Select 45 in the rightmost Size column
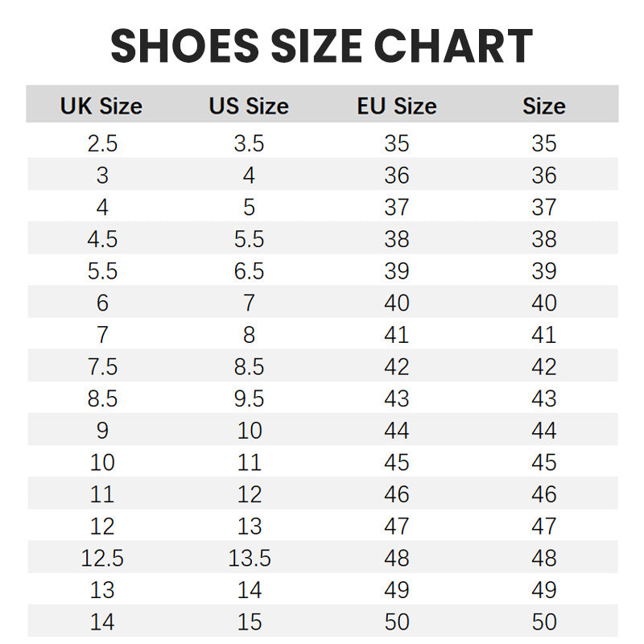The image size is (644, 644). 544,463
